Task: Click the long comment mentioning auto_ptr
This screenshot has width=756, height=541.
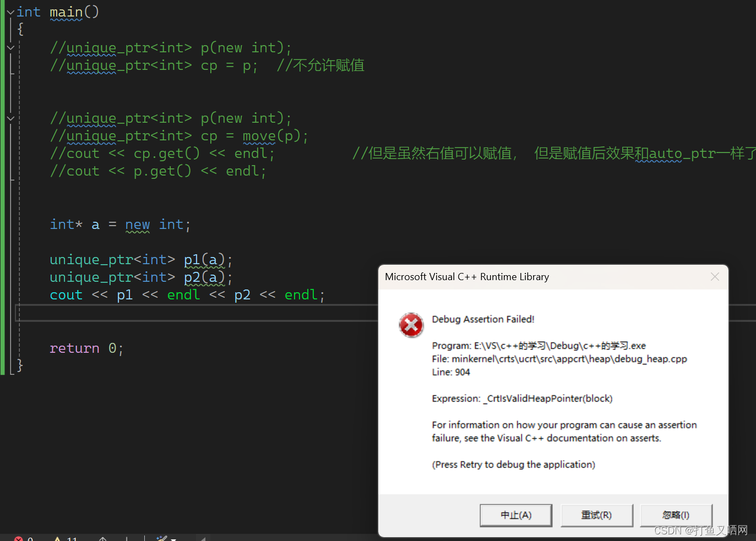Action: point(554,153)
